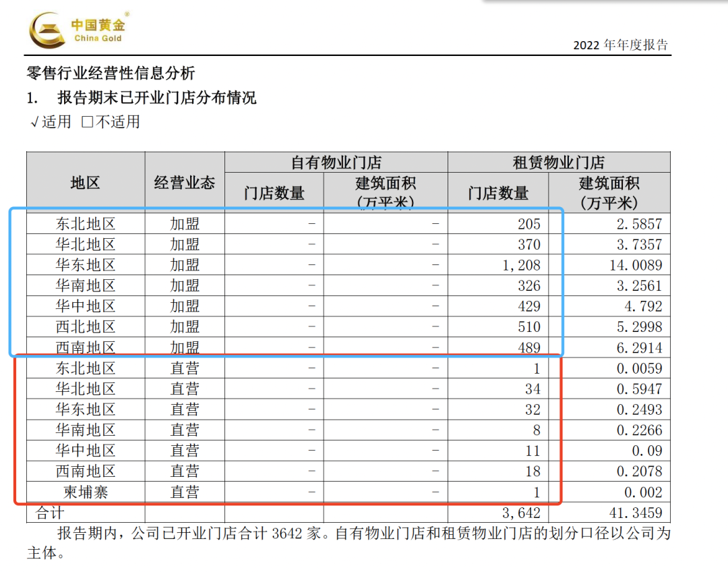The height and width of the screenshot is (572, 728).
Task: Click the 地区 column header
Action: point(85,183)
